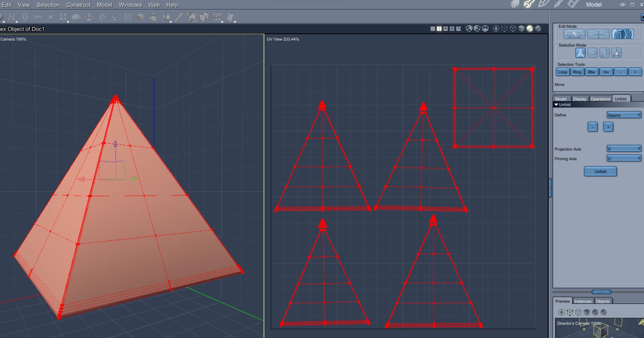The image size is (644, 338).
Task: Open the Construct menu
Action: (78, 5)
